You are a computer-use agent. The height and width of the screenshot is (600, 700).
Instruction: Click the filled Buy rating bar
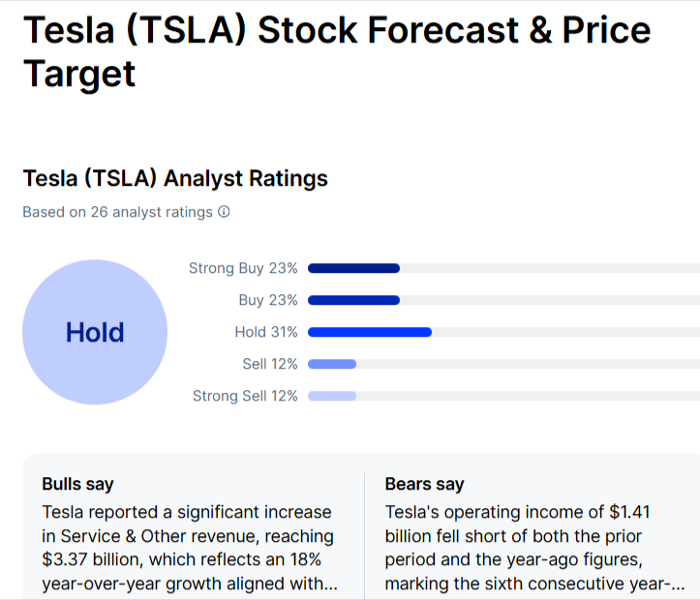pyautogui.click(x=353, y=300)
